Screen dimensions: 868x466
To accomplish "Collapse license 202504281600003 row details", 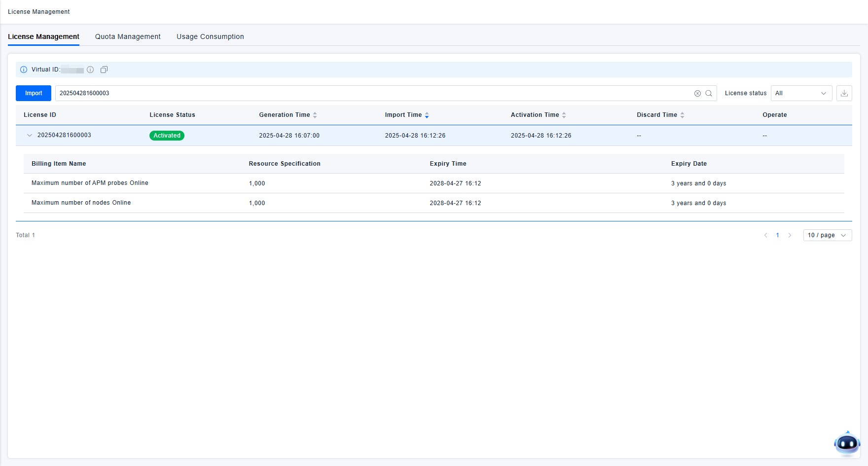I will pos(30,135).
